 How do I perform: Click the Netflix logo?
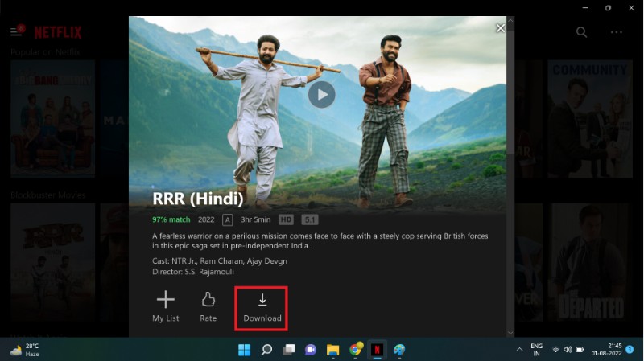(x=58, y=32)
